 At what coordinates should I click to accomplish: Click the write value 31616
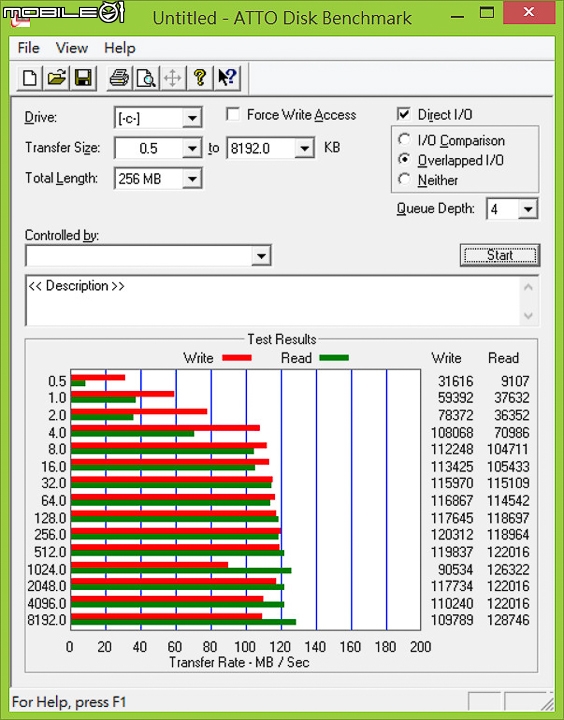(x=456, y=381)
